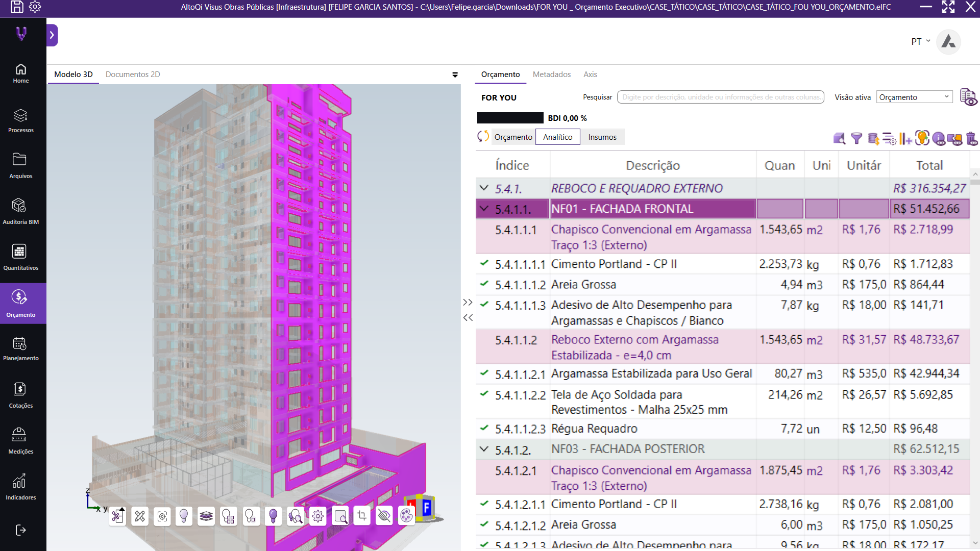Open the Metadados tab
Screen dimensions: 980x551
click(552, 74)
